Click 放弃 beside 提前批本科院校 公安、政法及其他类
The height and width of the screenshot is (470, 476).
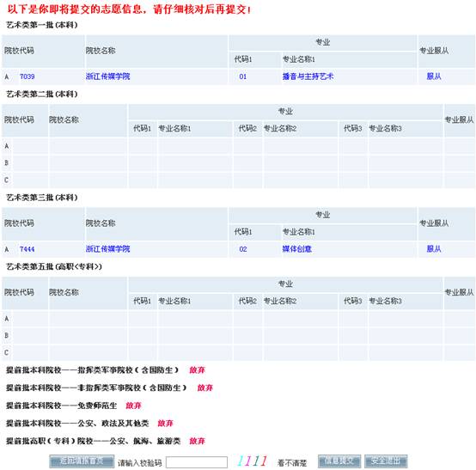165,424
